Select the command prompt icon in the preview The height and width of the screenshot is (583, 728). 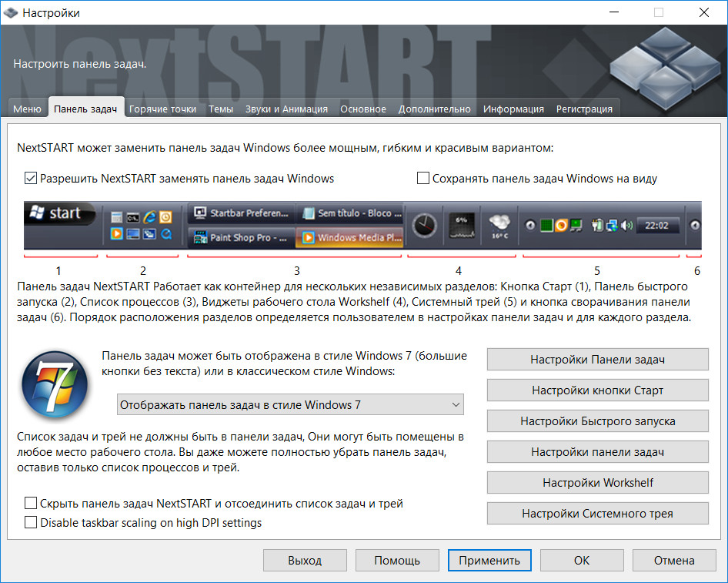(x=133, y=217)
